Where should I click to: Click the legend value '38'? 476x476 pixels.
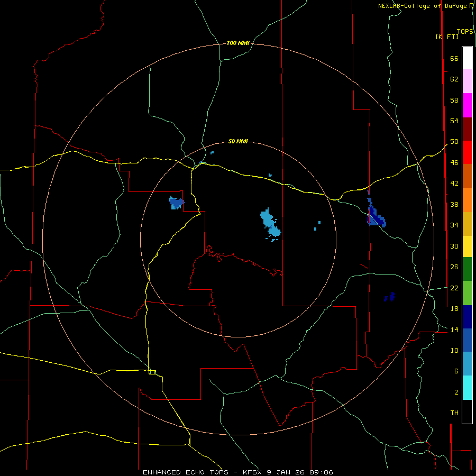point(454,204)
